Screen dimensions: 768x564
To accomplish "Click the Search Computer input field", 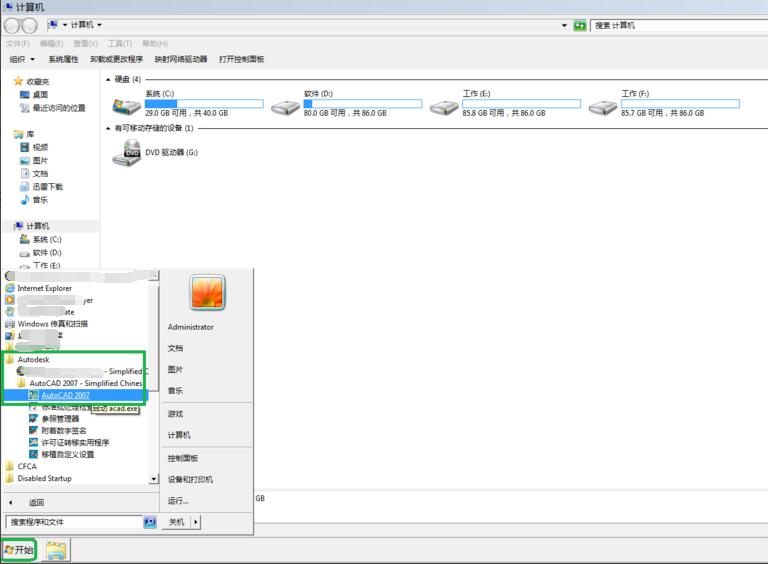I will (x=679, y=25).
